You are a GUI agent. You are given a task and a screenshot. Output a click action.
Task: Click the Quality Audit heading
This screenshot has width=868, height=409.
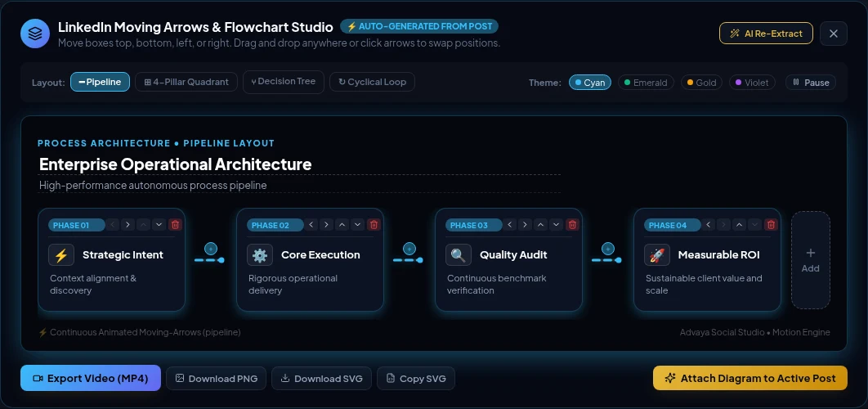coord(513,255)
